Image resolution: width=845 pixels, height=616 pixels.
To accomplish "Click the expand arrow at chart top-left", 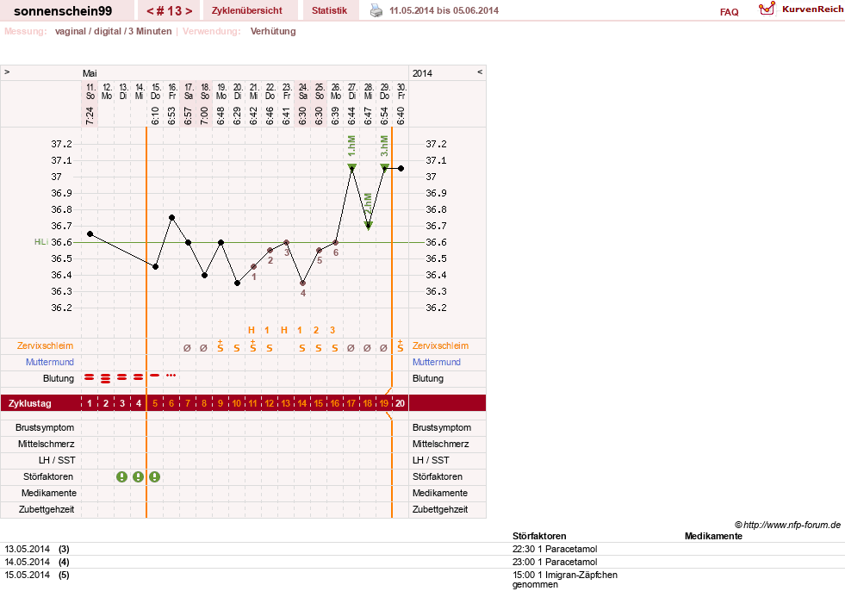I will 7,72.
